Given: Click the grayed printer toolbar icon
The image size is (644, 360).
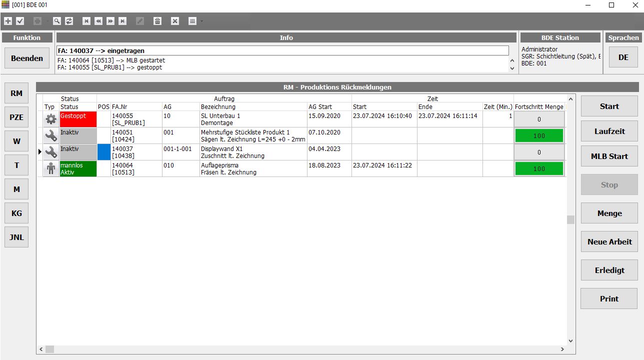Looking at the screenshot, I should pyautogui.click(x=37, y=21).
